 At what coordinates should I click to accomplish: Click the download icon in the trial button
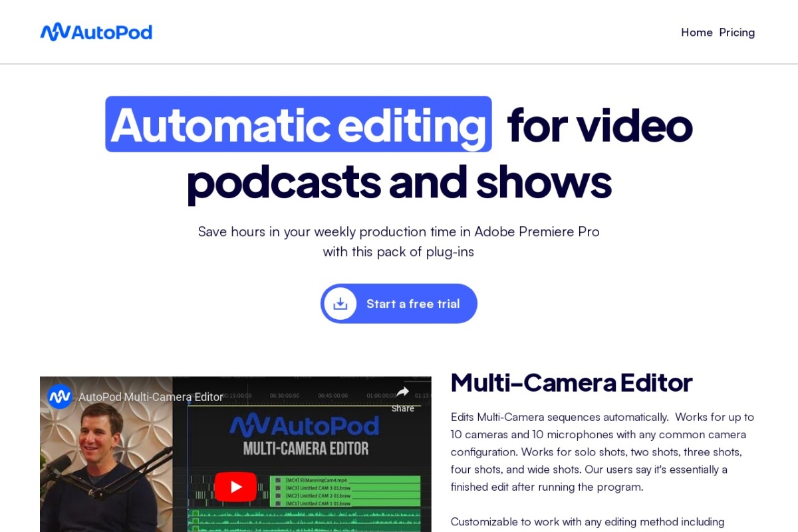340,304
